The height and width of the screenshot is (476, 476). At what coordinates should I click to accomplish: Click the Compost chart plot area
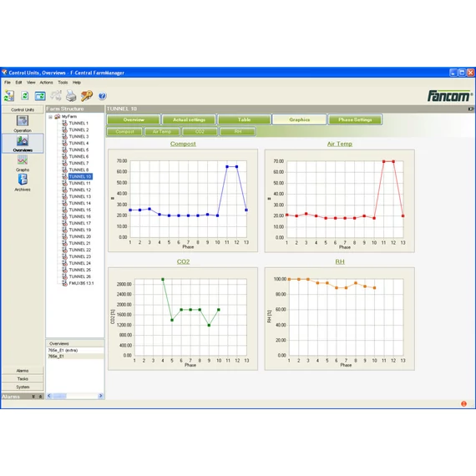(x=188, y=199)
